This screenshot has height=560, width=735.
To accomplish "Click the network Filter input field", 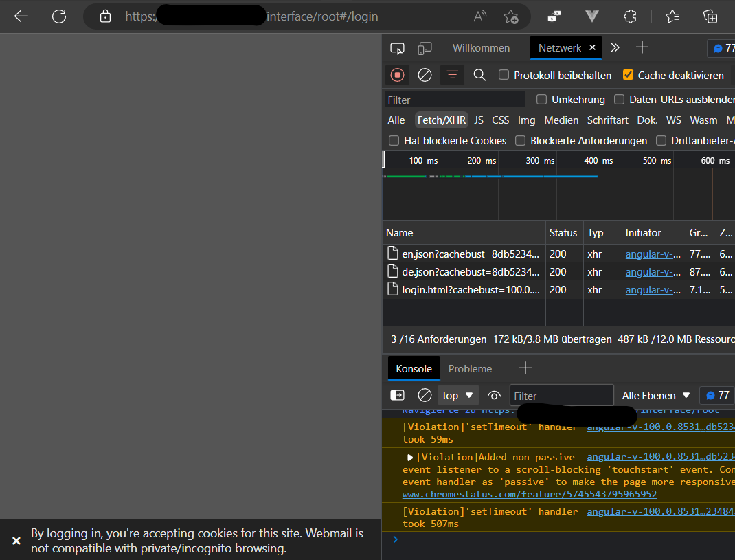I will (x=455, y=100).
